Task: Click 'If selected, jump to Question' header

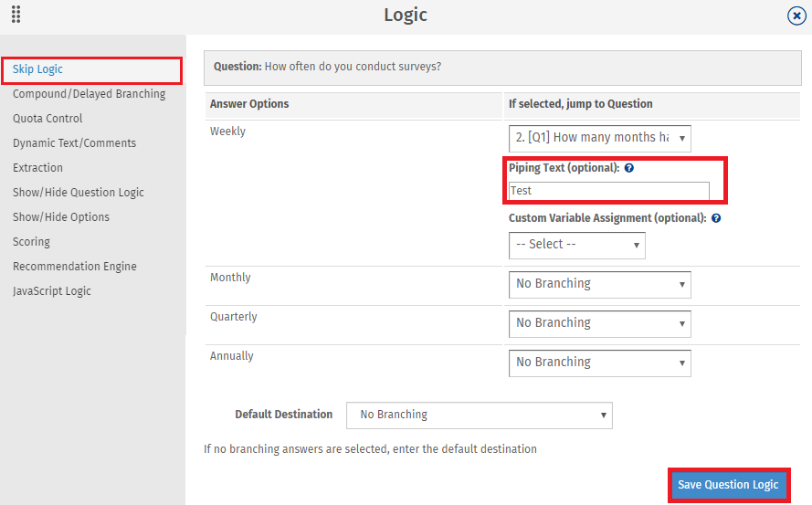Action: pyautogui.click(x=581, y=104)
